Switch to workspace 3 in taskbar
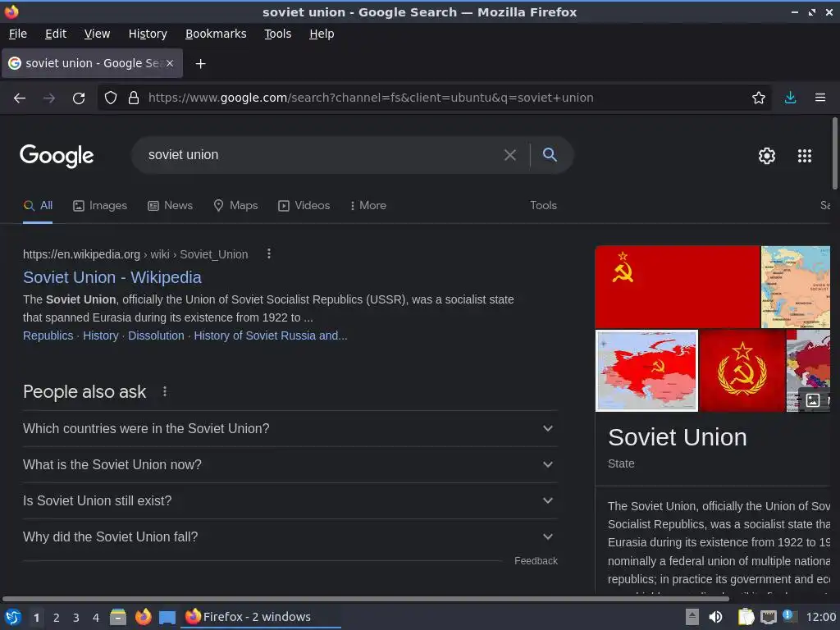The height and width of the screenshot is (630, 840). pyautogui.click(x=76, y=618)
